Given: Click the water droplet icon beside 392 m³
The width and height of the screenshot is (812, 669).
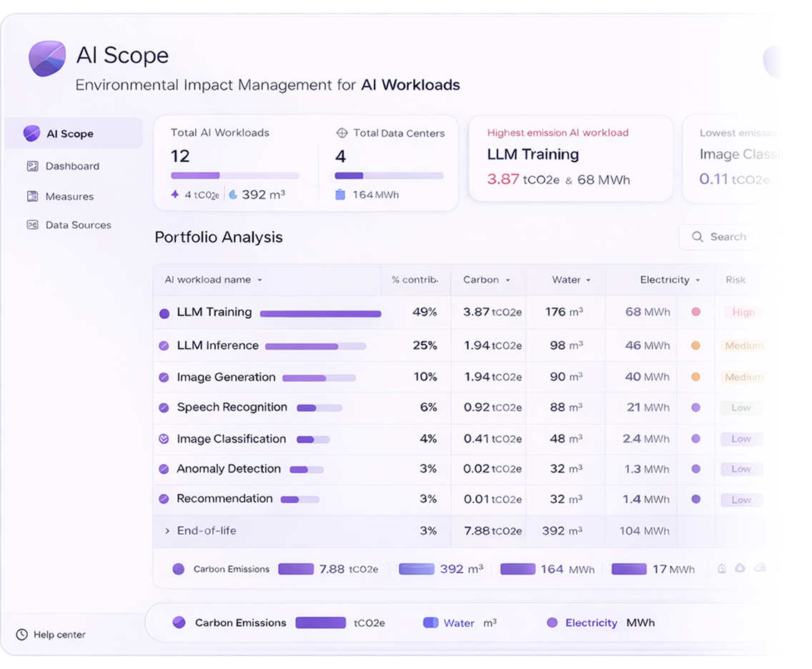Looking at the screenshot, I should [233, 194].
